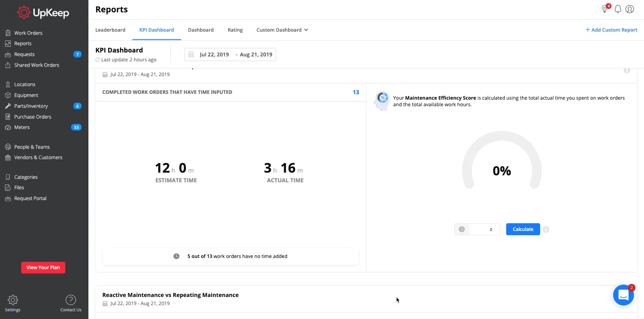Click the lightbulb tips icon
Image resolution: width=644 pixels, height=319 pixels.
coord(605,9)
